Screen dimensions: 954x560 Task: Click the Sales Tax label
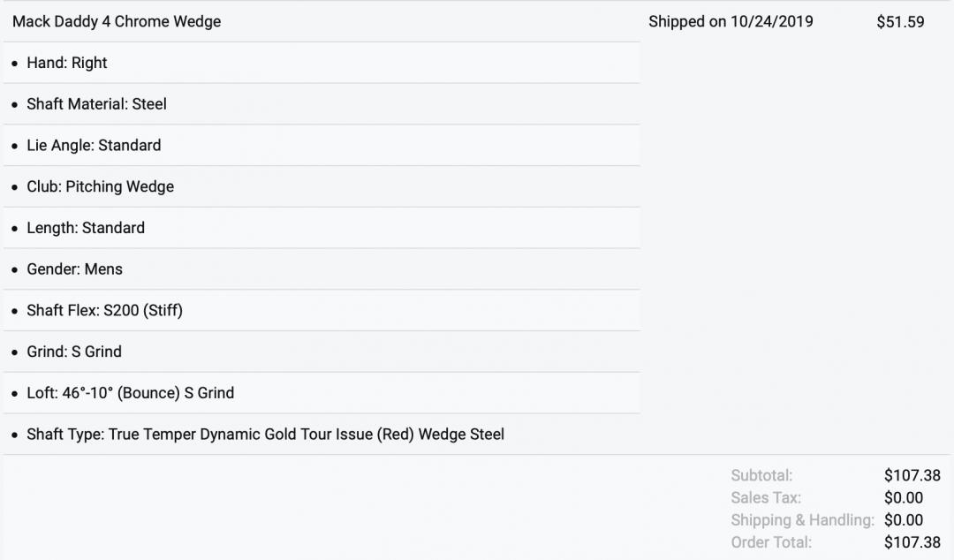pyautogui.click(x=766, y=498)
